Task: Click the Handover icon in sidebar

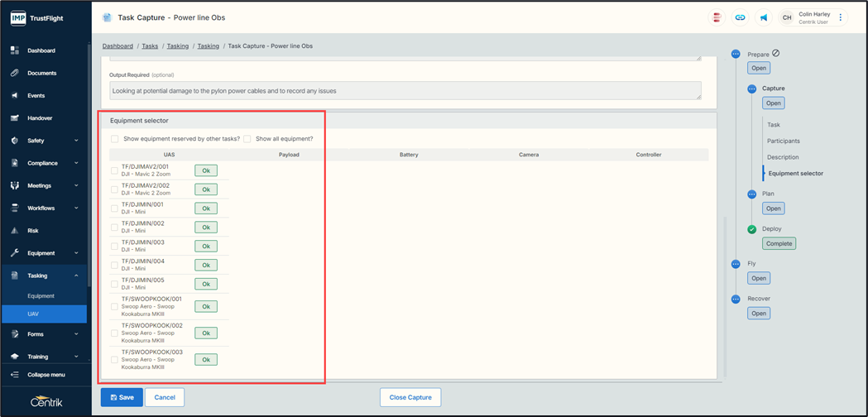Action: pos(15,118)
